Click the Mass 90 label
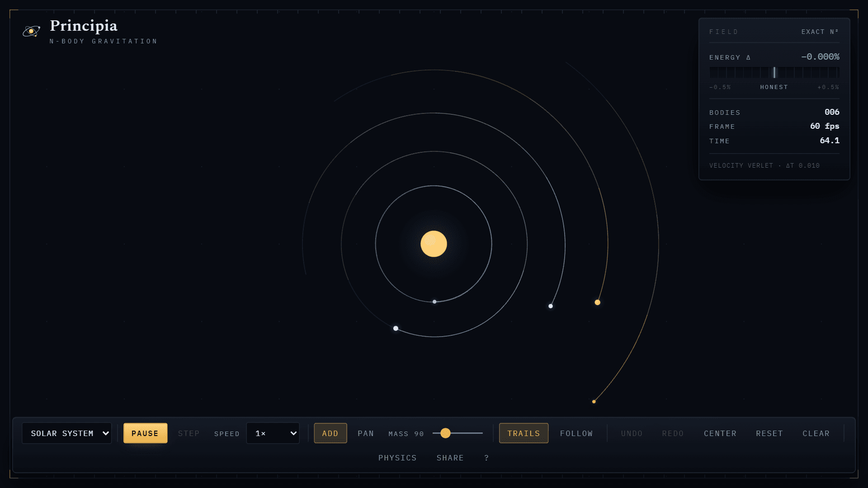868x488 pixels. click(x=406, y=434)
